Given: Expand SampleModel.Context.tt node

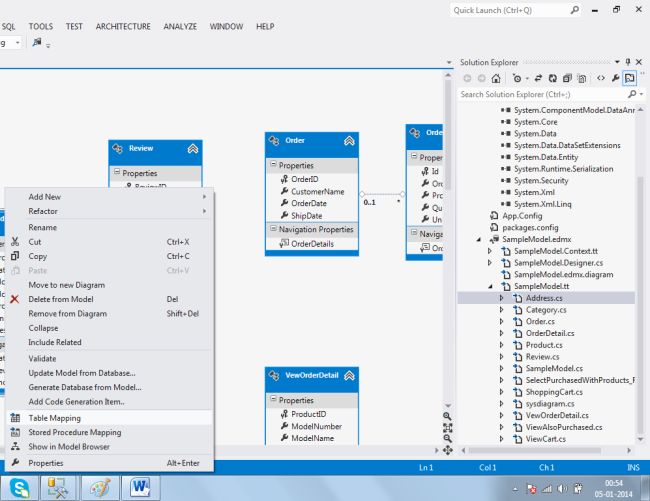Looking at the screenshot, I should (x=490, y=251).
